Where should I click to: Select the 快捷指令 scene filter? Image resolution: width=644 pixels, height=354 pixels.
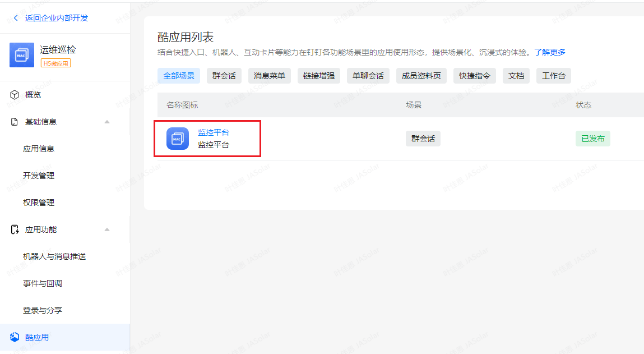(474, 76)
